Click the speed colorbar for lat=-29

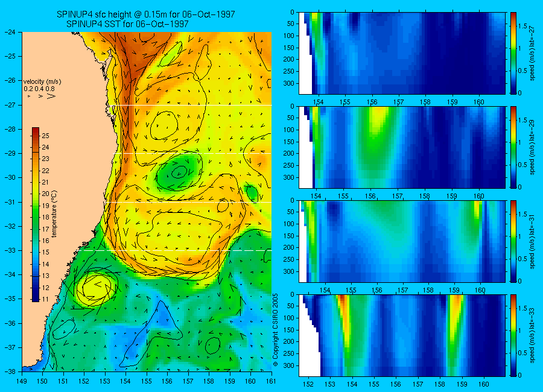coord(513,147)
